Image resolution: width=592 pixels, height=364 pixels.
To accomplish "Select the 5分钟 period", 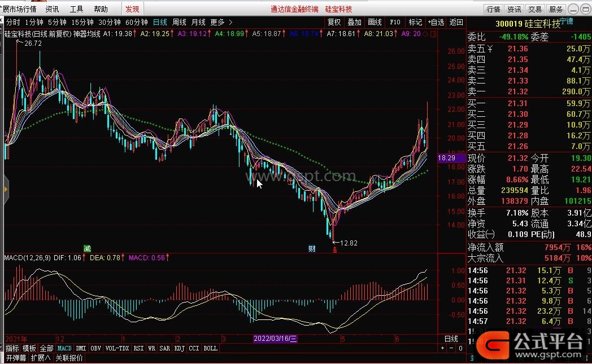I will pos(57,22).
